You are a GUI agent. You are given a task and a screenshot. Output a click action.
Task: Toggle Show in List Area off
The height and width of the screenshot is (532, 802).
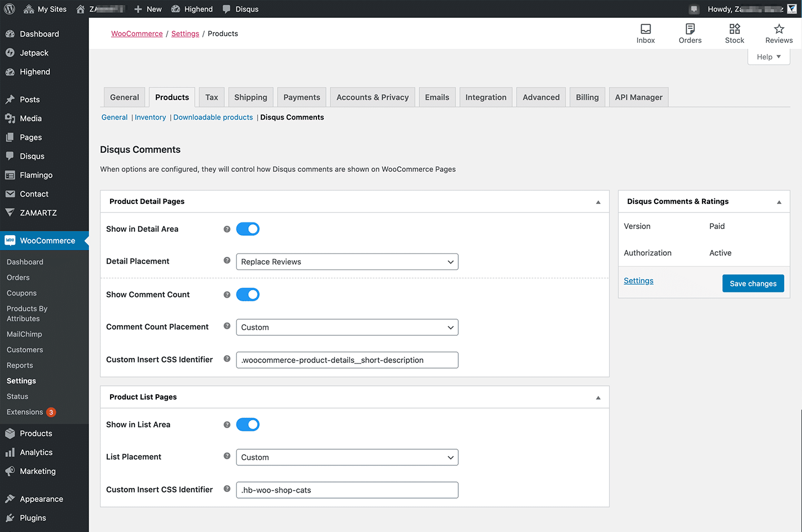(247, 424)
